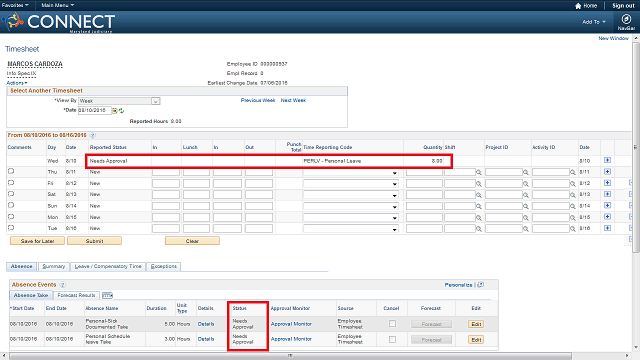This screenshot has width=640, height=360.
Task: Click MARCOS CARDOZA name link
Action: (35, 64)
